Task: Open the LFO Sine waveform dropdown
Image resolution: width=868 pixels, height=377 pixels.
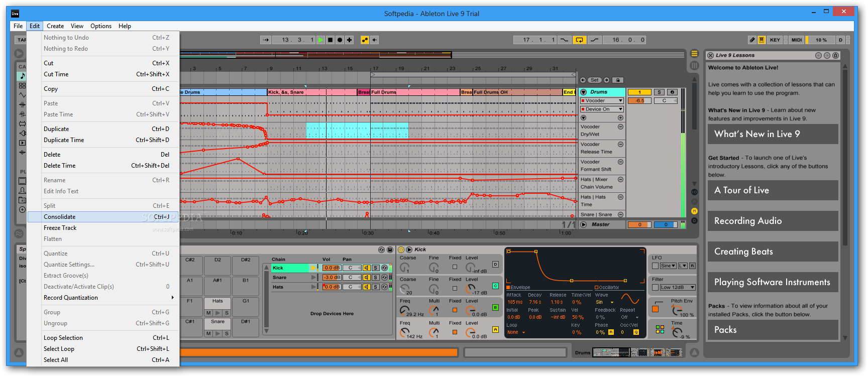Action: 668,266
